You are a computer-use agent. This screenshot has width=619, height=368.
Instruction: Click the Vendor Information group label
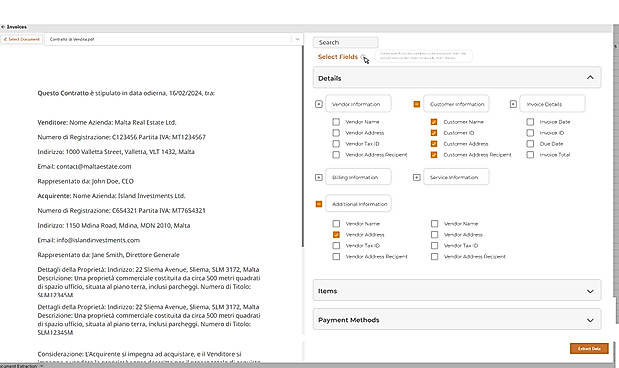[358, 104]
